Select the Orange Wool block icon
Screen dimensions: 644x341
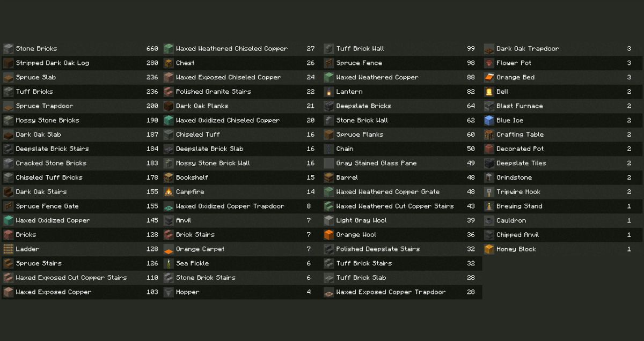click(329, 235)
